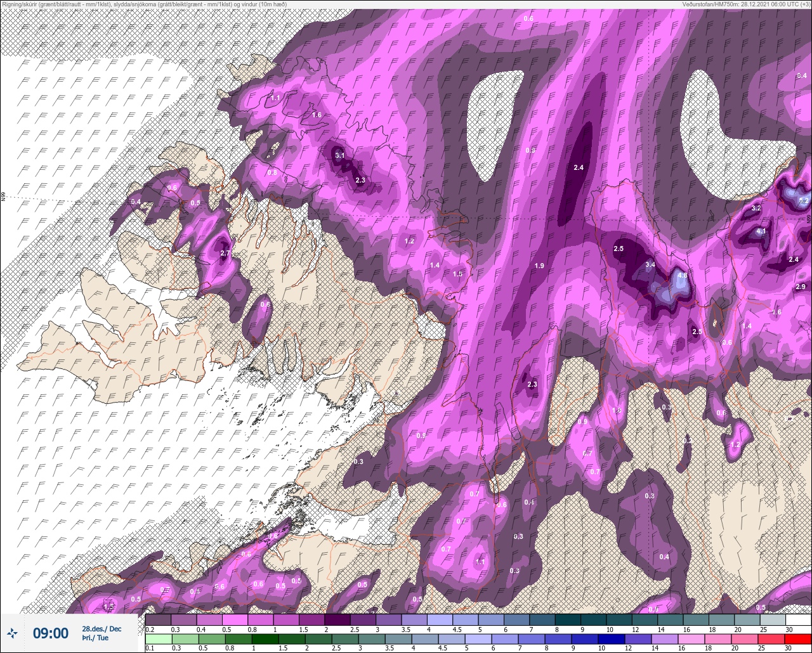
Task: Select the light gray 25 swatch in the upper legend
Action: tap(772, 619)
